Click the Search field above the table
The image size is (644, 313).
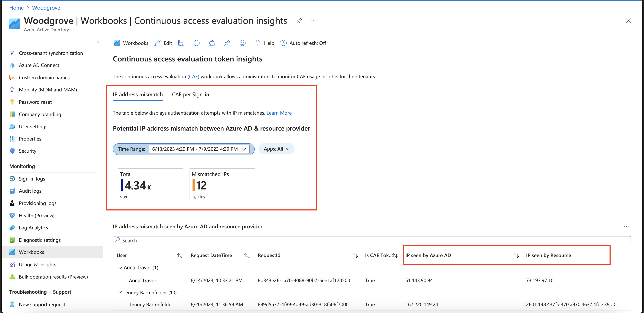[371, 241]
